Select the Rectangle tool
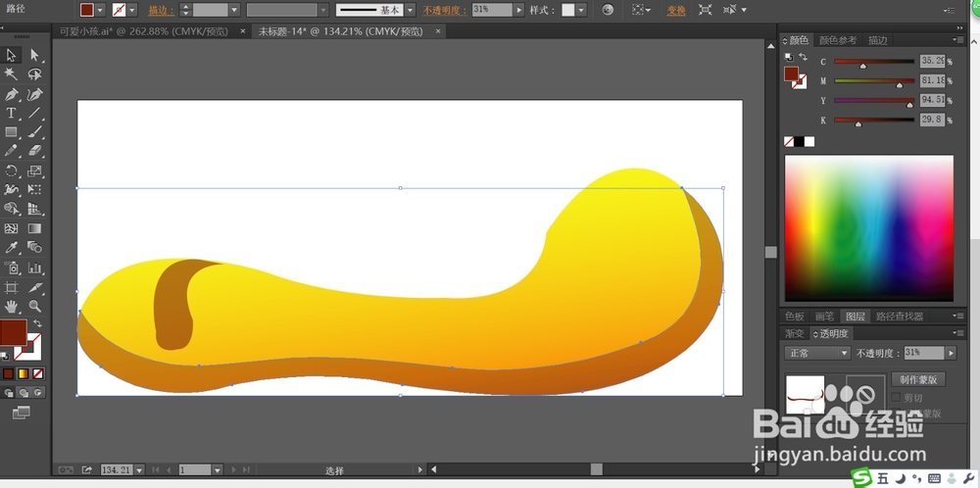This screenshot has height=488, width=980. pyautogui.click(x=11, y=132)
